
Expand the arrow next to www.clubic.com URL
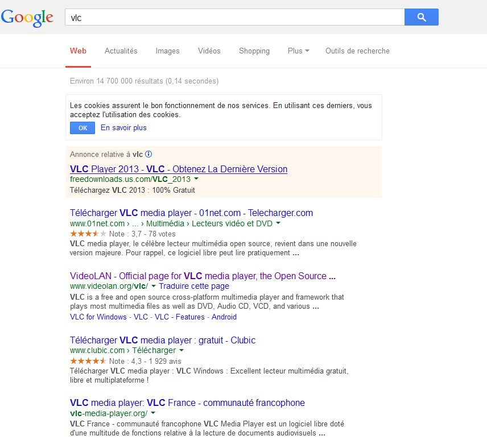pyautogui.click(x=181, y=350)
